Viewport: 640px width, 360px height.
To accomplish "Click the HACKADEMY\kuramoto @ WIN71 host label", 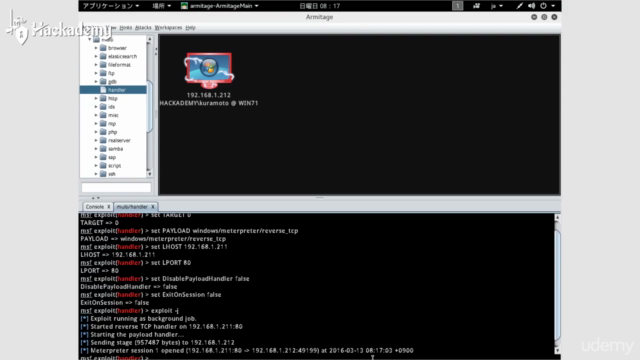I will click(x=209, y=103).
